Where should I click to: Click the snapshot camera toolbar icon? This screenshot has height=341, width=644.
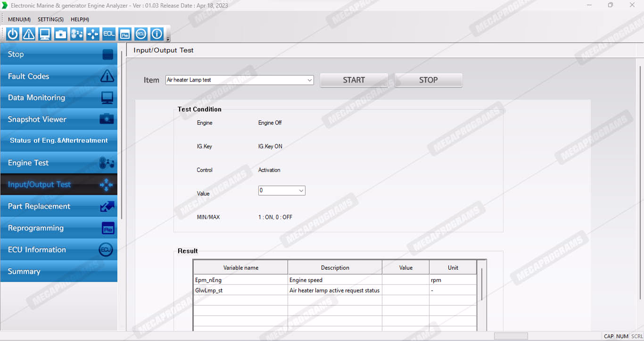61,34
